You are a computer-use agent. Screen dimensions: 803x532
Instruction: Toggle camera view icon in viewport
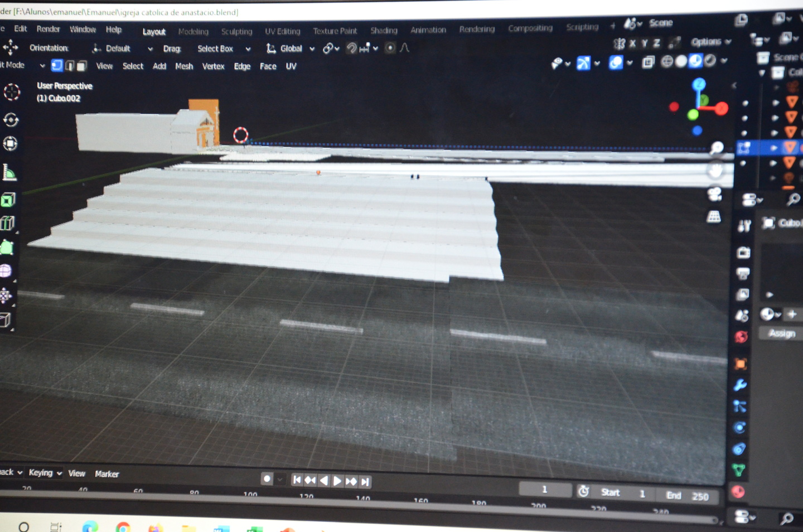click(x=714, y=194)
